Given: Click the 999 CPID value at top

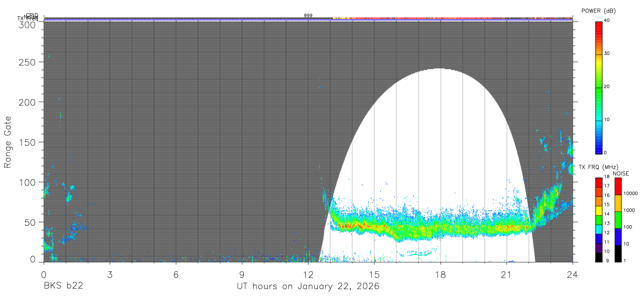Looking at the screenshot, I should click(308, 16).
